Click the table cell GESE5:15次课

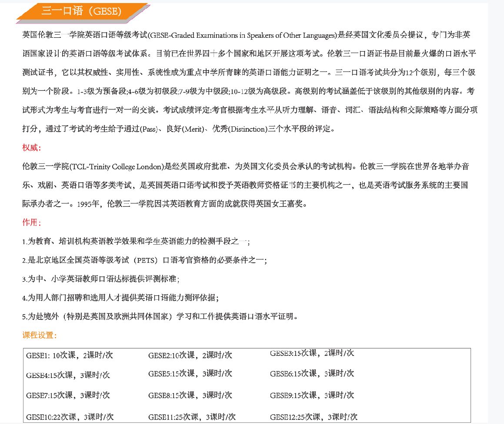point(190,373)
